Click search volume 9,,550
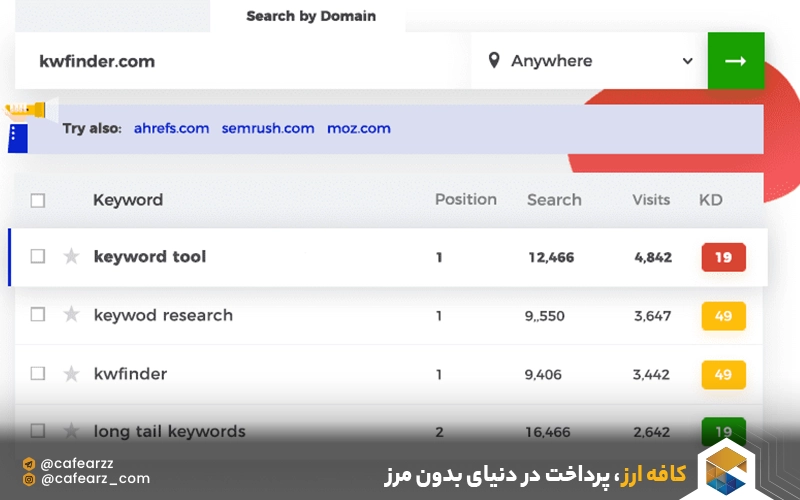The height and width of the screenshot is (500, 800). click(545, 316)
